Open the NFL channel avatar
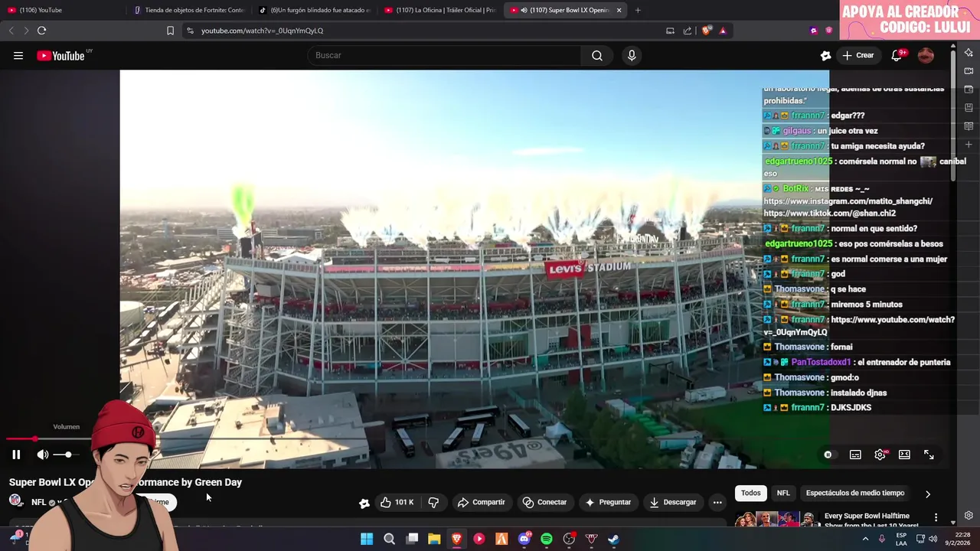980x551 pixels. point(16,501)
